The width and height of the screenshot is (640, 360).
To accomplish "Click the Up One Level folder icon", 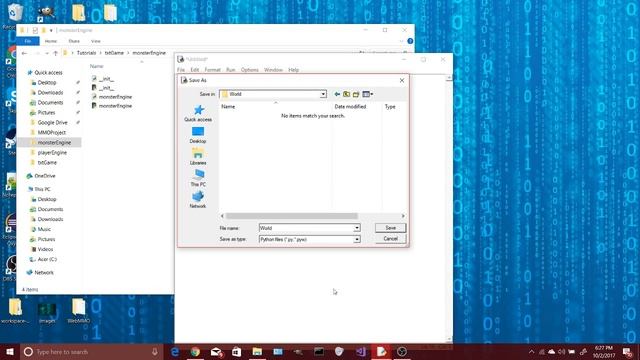I will click(347, 94).
